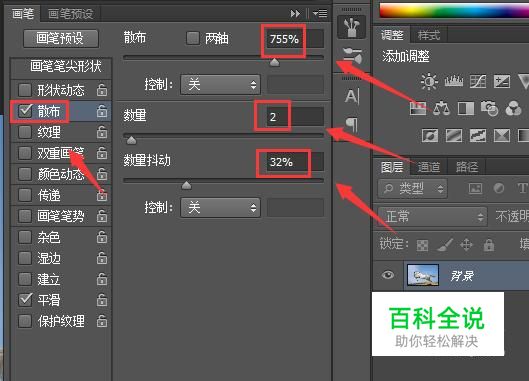Select the 背景 layer thumbnail
This screenshot has height=381, width=529.
coord(423,275)
